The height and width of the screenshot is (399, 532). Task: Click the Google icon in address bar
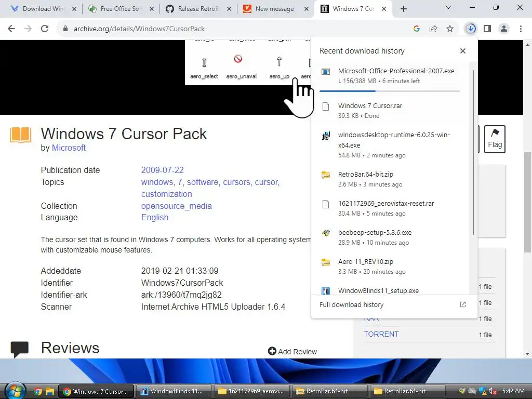(417, 29)
